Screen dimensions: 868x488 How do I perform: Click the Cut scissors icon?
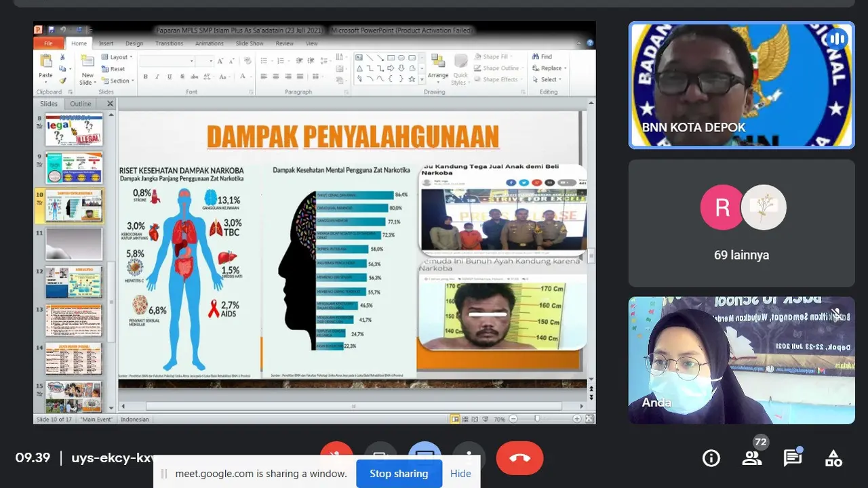click(x=62, y=58)
